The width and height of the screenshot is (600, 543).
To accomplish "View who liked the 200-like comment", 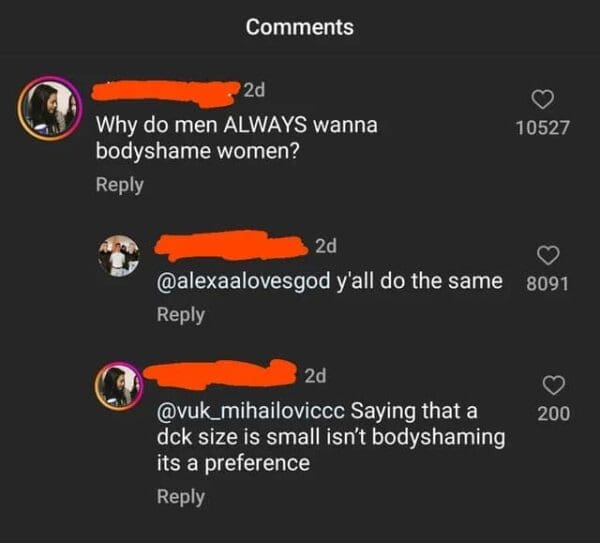I will coord(553,412).
